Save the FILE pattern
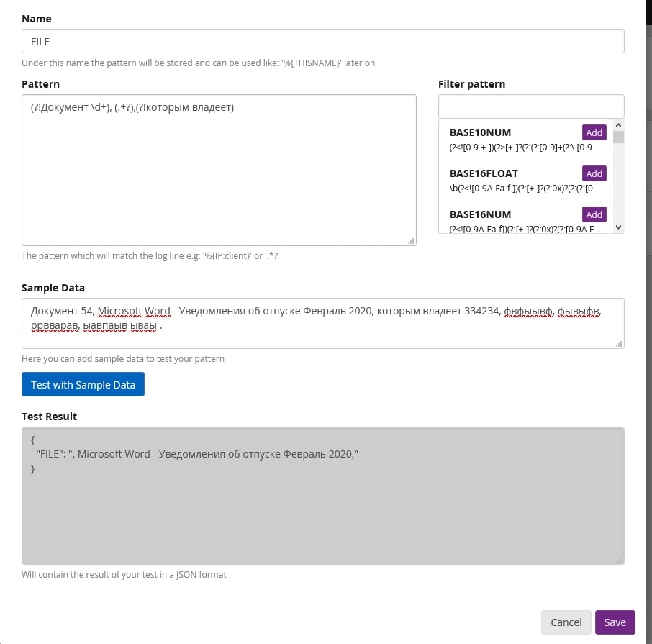 coord(615,622)
